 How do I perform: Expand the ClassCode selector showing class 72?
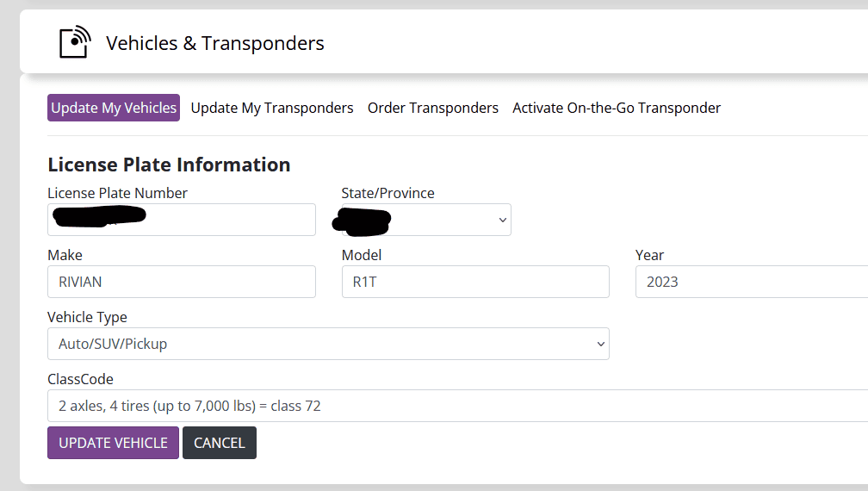point(456,406)
